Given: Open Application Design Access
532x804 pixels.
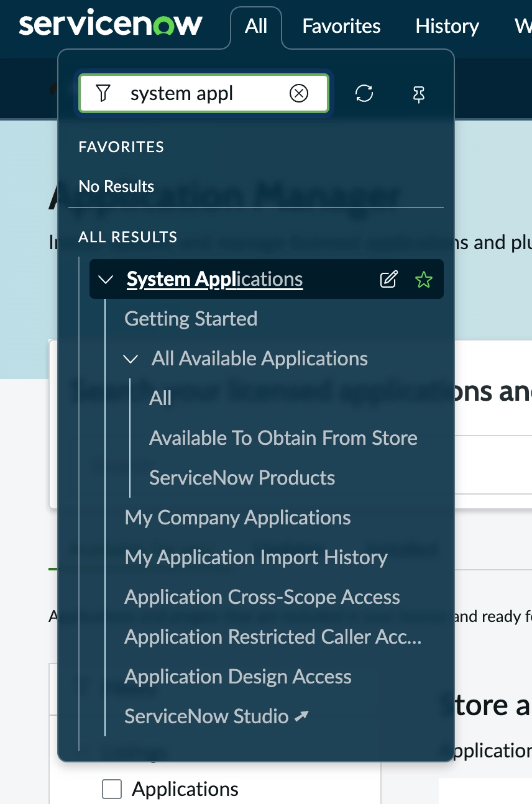Looking at the screenshot, I should (238, 677).
